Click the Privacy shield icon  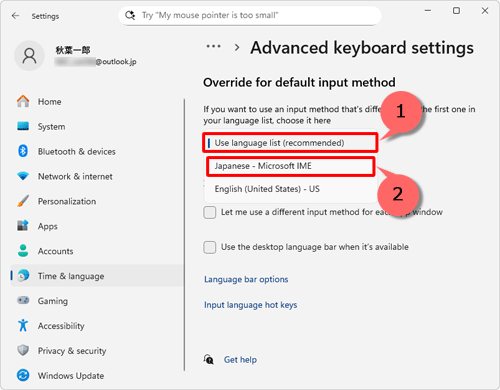pos(23,350)
